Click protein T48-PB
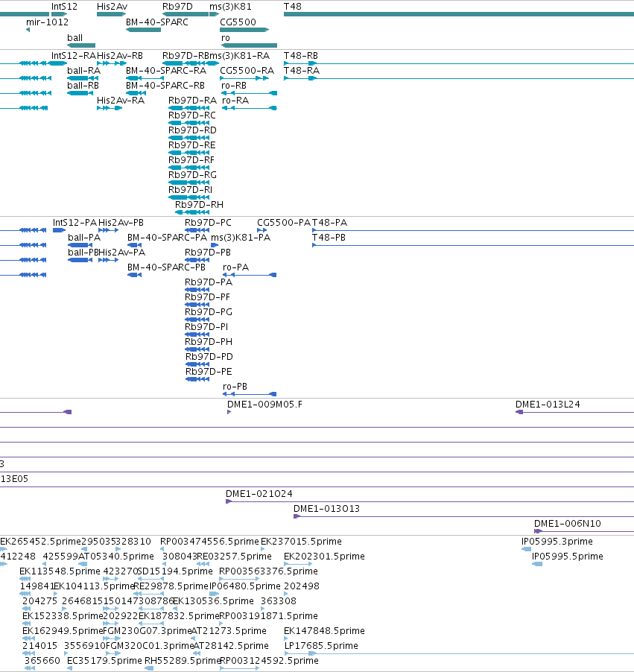 (x=329, y=238)
